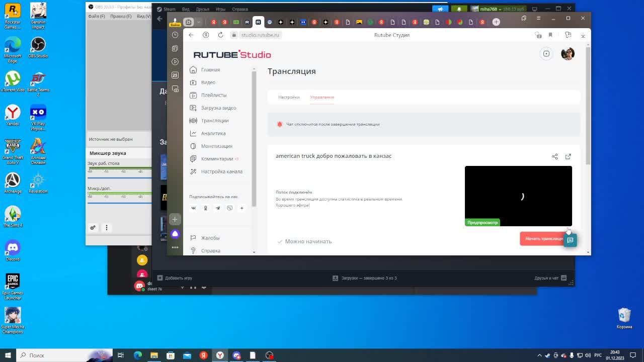Open the broadcast in new window icon

click(x=568, y=156)
